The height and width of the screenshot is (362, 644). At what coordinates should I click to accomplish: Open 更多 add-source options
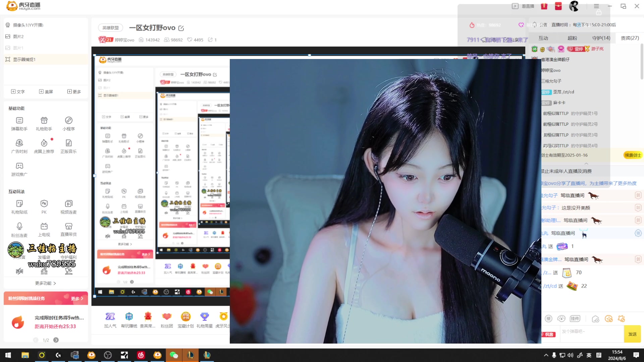pos(74,92)
